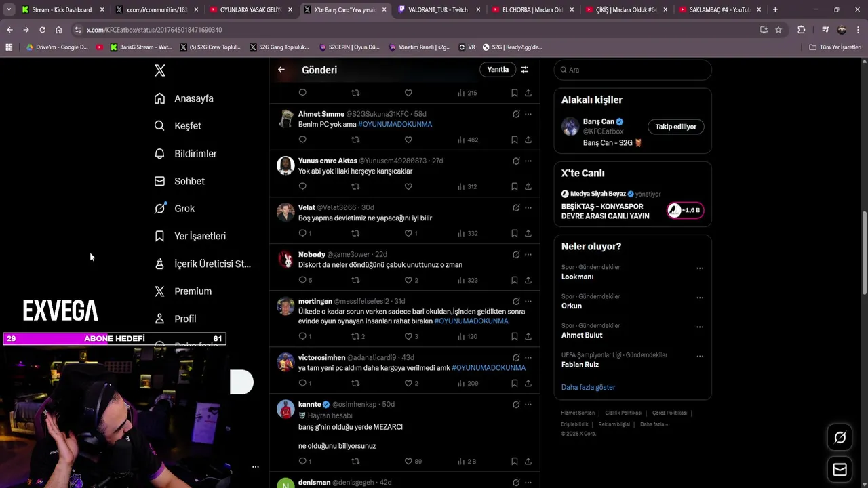Click Daha fazla göster link
Image resolution: width=868 pixels, height=488 pixels.
tap(588, 387)
